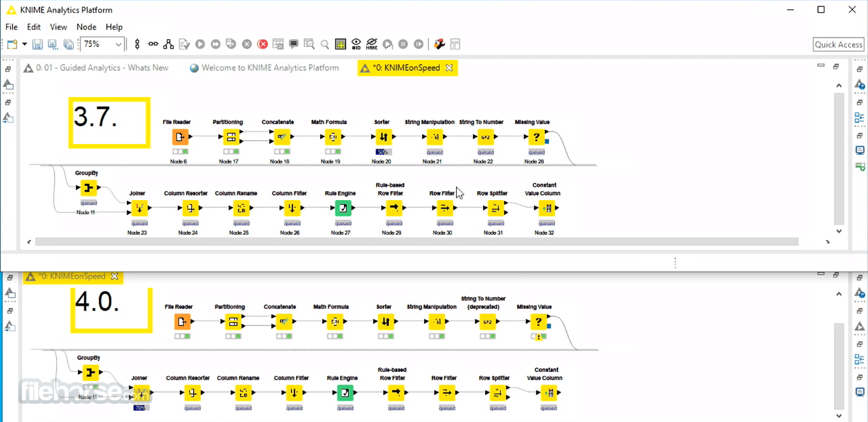Select the Joiner node in 3.7 workflow
Screen dimensions: 868x422
139,208
